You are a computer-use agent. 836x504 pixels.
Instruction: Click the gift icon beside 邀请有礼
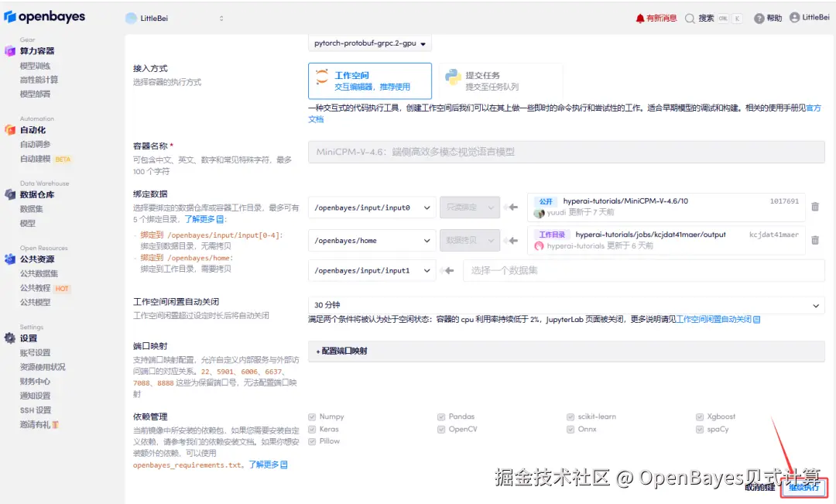tap(56, 424)
